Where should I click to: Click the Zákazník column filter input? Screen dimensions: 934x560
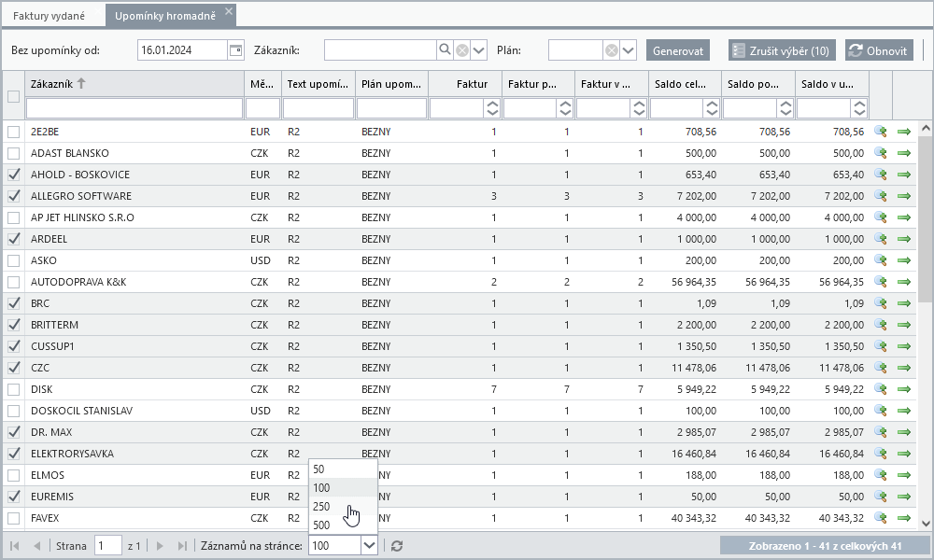pyautogui.click(x=134, y=108)
